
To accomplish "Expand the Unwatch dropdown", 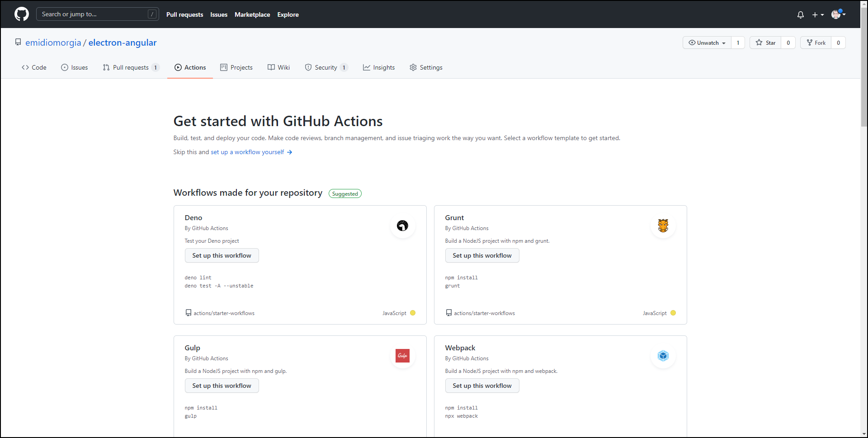I will (707, 42).
